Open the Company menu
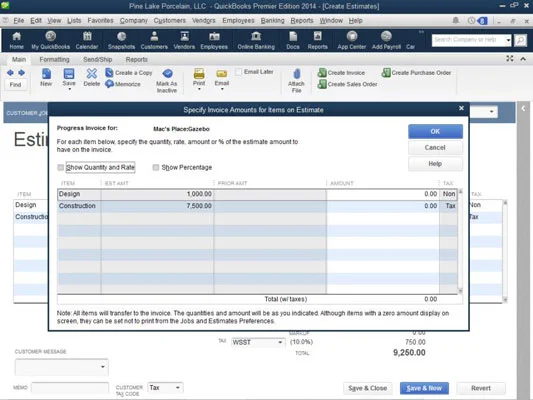The image size is (533, 400). tap(134, 20)
